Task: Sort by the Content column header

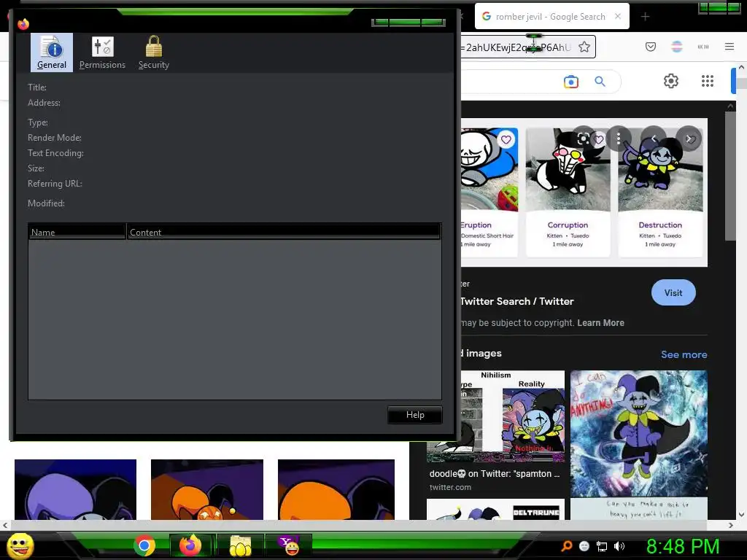Action: pyautogui.click(x=284, y=232)
